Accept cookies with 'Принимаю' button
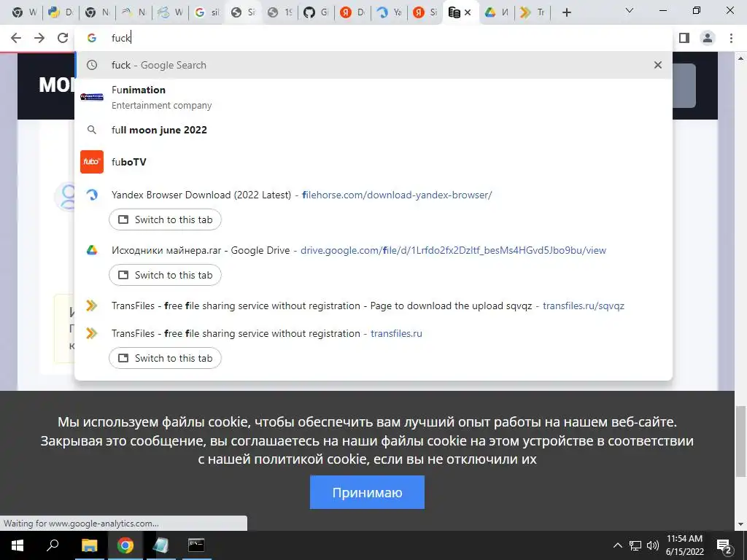The width and height of the screenshot is (747, 560). point(367,492)
